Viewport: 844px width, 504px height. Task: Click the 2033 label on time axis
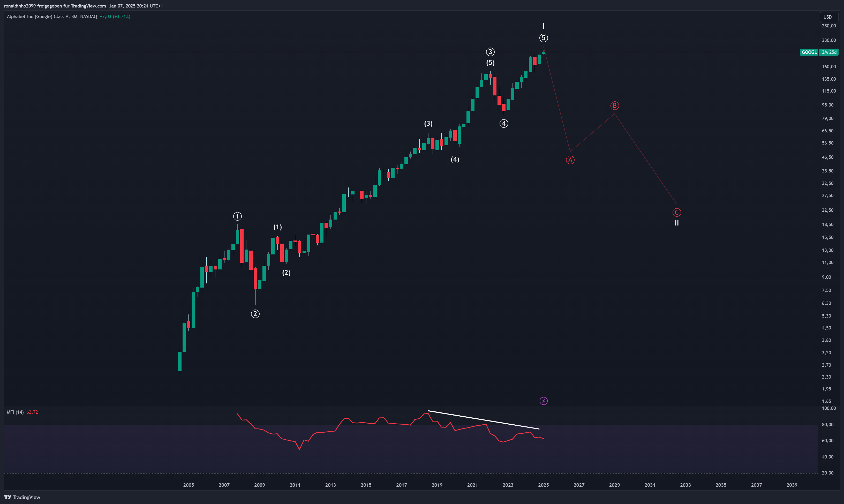(685, 485)
